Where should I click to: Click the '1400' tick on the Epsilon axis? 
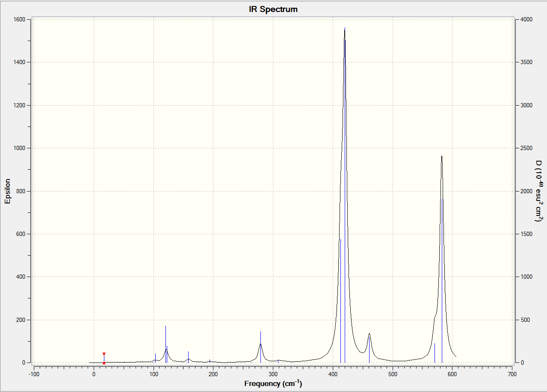tap(19, 62)
